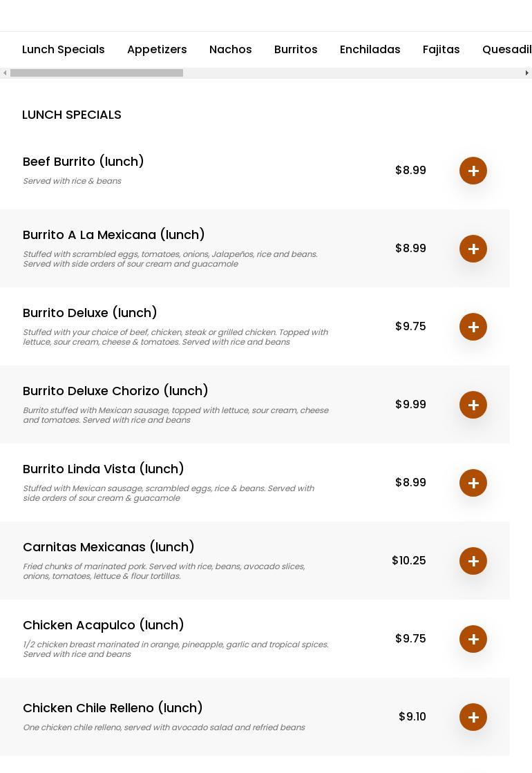
Task: Go to the Nachos menu section
Action: click(x=231, y=50)
